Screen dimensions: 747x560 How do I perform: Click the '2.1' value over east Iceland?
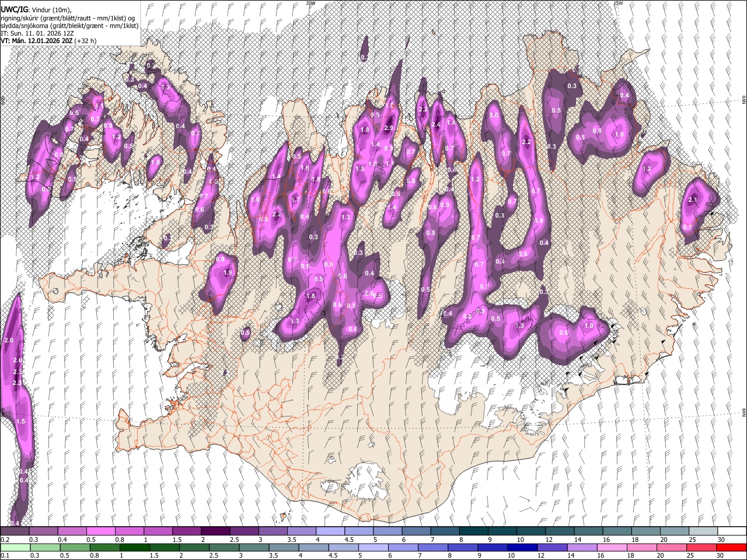(693, 200)
